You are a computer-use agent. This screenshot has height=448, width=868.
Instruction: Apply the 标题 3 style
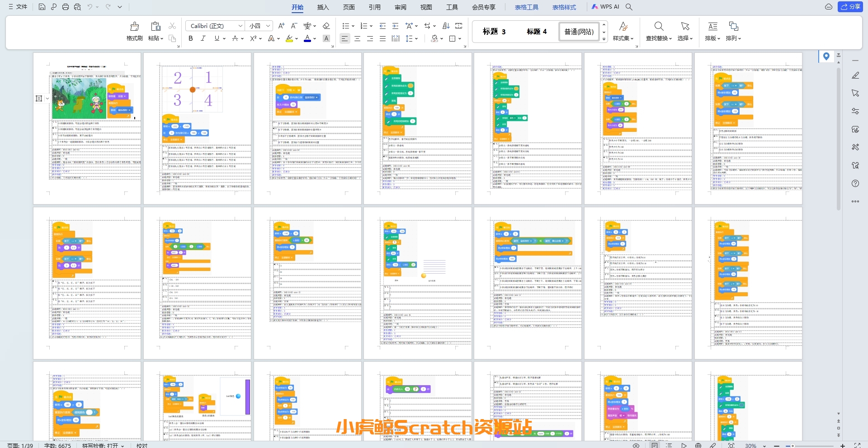[x=494, y=32]
